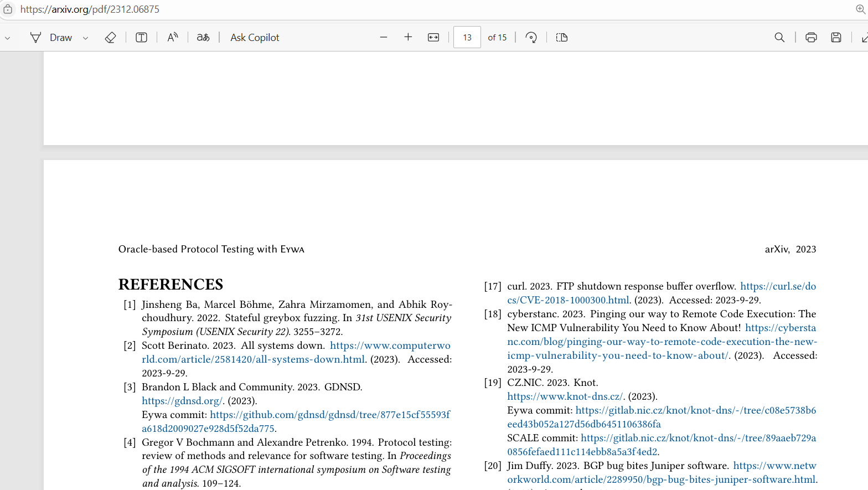
Task: Open computerworld all-systems-down link
Action: [x=296, y=352]
